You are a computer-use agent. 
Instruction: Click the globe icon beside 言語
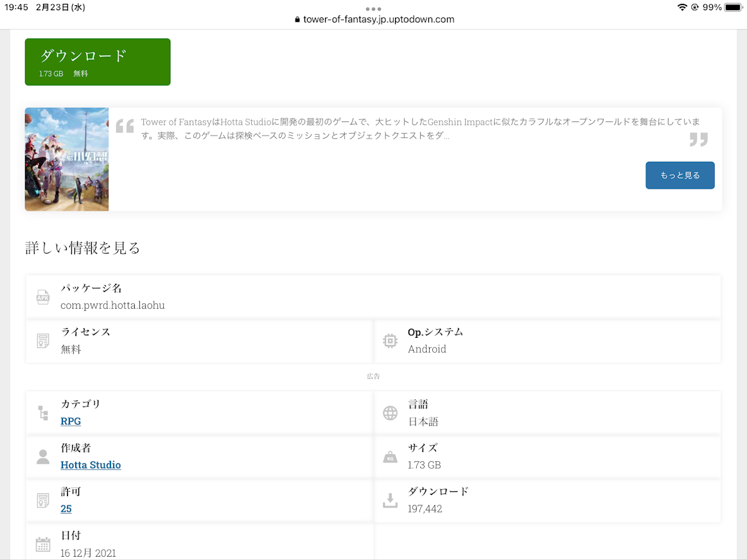[x=390, y=413]
